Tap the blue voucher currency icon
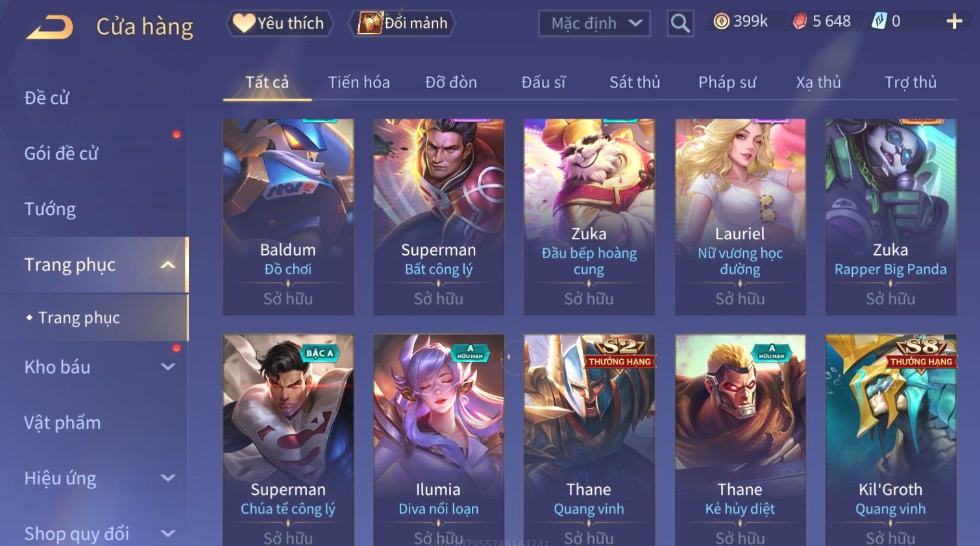 (879, 21)
